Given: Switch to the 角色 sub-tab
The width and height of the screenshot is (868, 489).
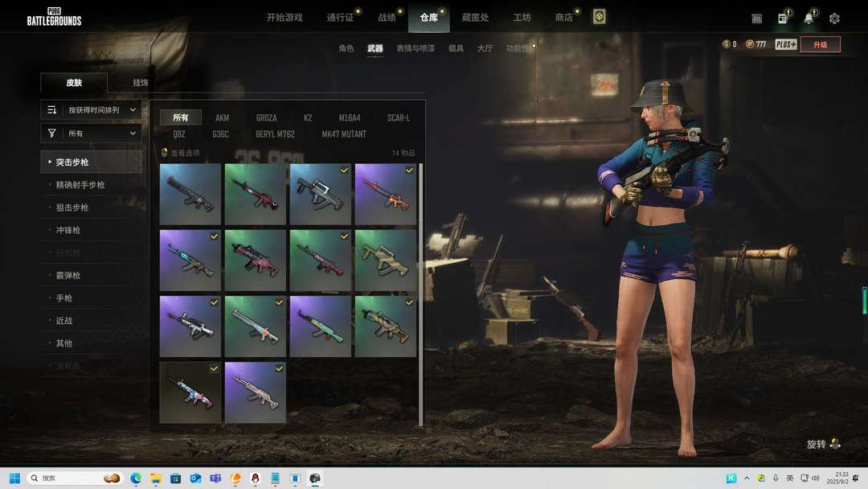Looking at the screenshot, I should 346,48.
